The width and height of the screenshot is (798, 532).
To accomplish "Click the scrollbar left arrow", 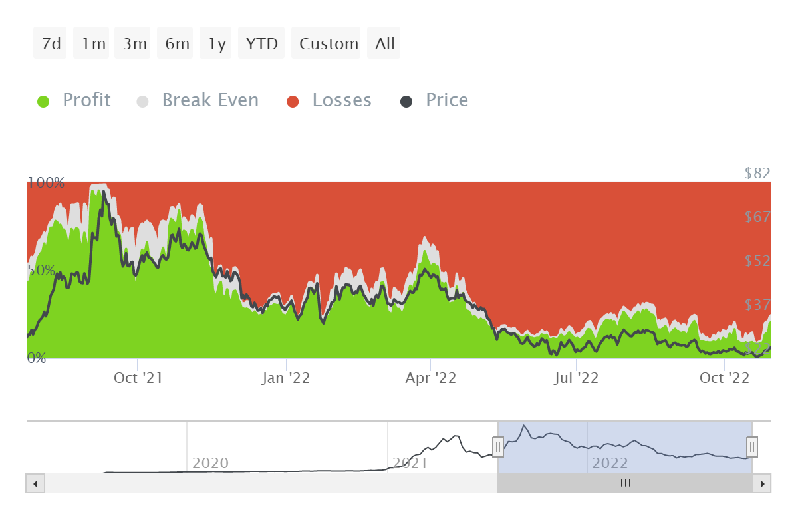I will click(35, 483).
